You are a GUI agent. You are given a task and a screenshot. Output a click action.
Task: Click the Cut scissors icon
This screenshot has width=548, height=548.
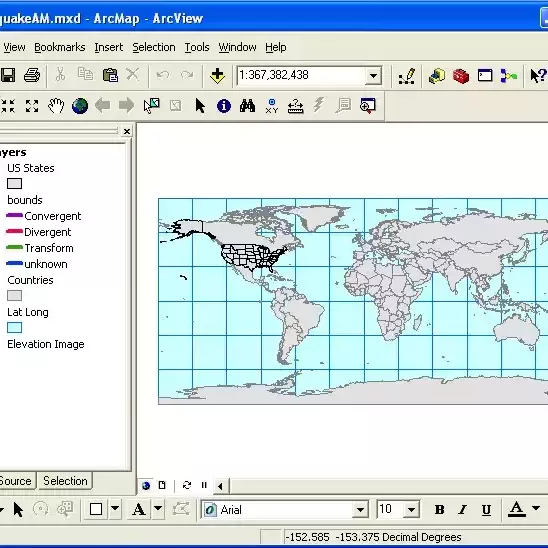60,75
